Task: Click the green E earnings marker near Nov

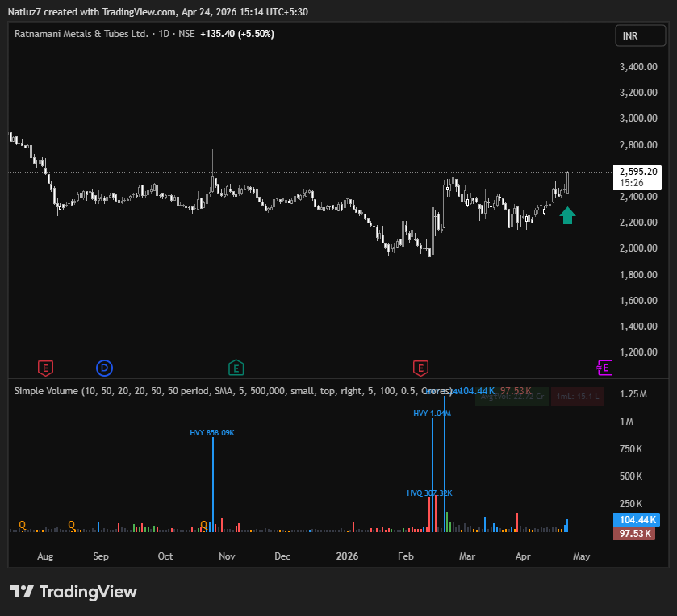Action: 236,368
